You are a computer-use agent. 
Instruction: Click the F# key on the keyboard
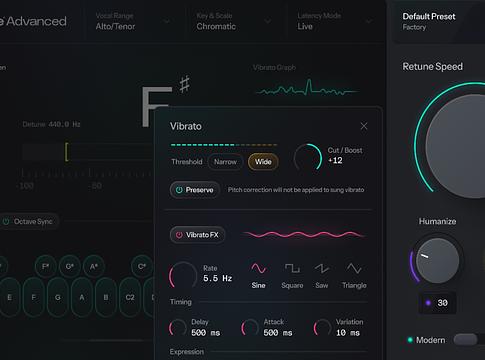coord(46,267)
